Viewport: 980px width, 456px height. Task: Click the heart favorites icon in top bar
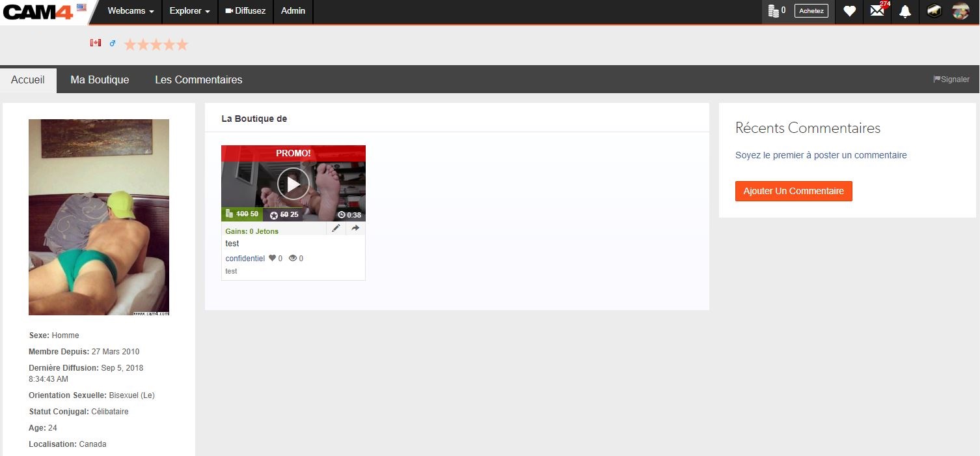(x=849, y=11)
